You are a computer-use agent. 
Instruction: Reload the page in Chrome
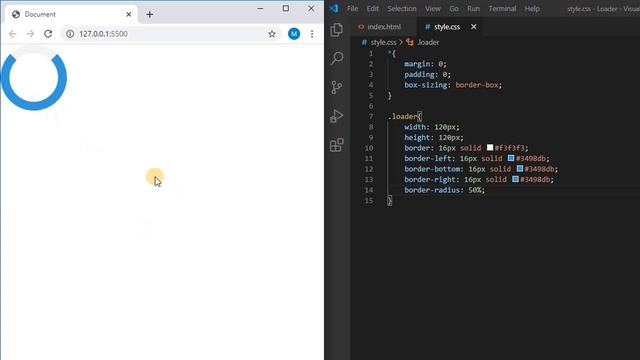point(48,34)
